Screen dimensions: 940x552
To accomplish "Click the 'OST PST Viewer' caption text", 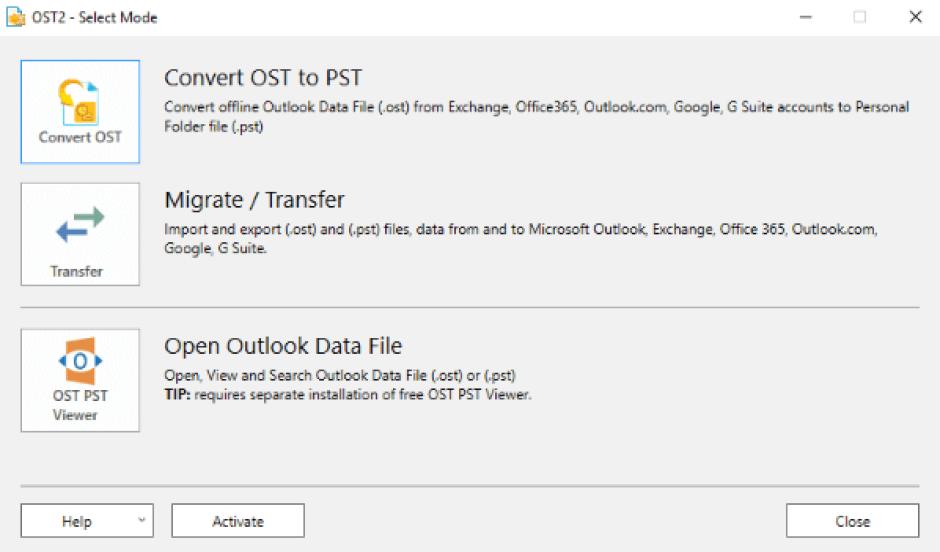I will [x=80, y=405].
